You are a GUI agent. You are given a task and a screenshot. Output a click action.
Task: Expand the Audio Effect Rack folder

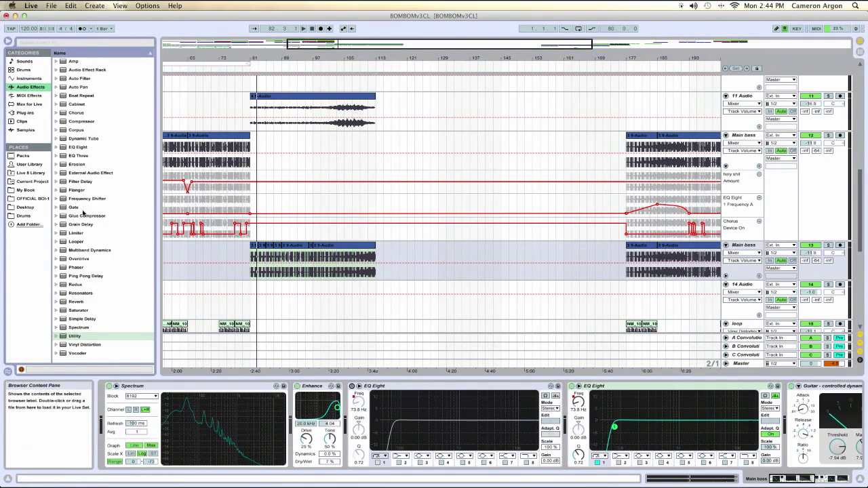click(x=56, y=70)
